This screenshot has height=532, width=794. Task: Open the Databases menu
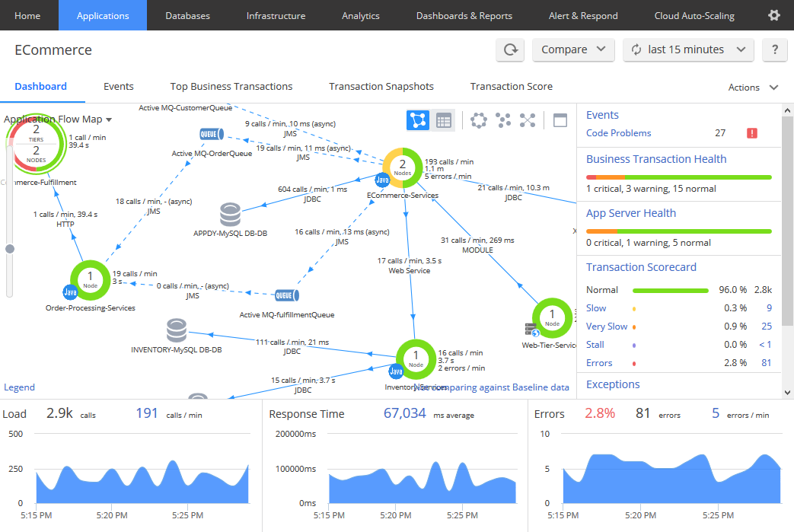pos(187,15)
